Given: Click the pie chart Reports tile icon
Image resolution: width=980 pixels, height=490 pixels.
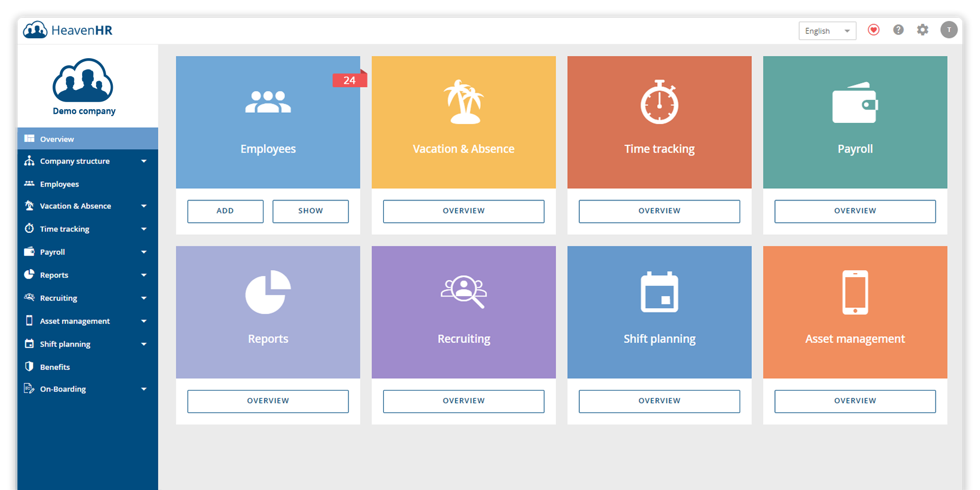Looking at the screenshot, I should click(x=268, y=292).
